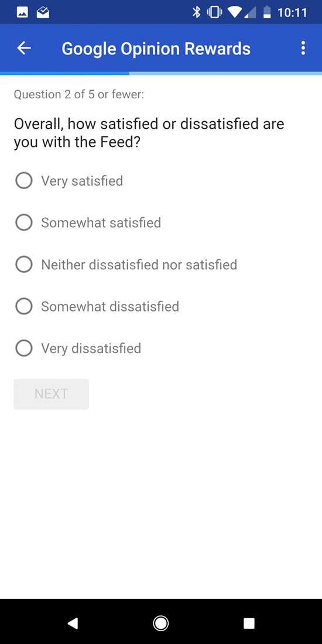Select the Very satisfied radio option
The image size is (322, 644).
click(24, 181)
